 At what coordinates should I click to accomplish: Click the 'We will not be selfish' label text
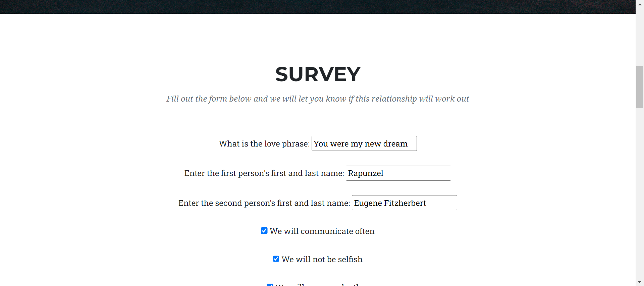coord(322,260)
